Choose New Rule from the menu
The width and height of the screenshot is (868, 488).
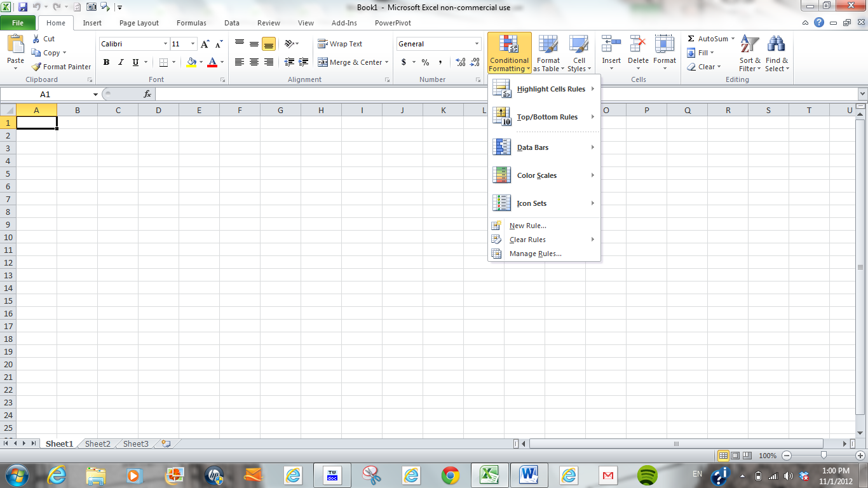527,226
